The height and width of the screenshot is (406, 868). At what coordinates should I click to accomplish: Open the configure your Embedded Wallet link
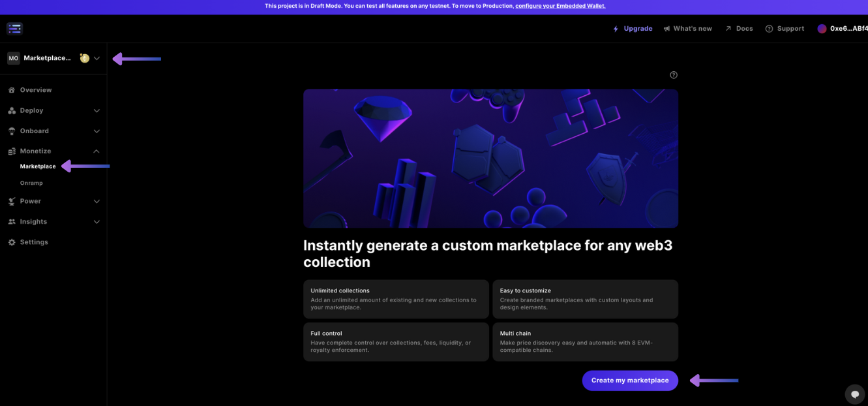click(x=560, y=5)
